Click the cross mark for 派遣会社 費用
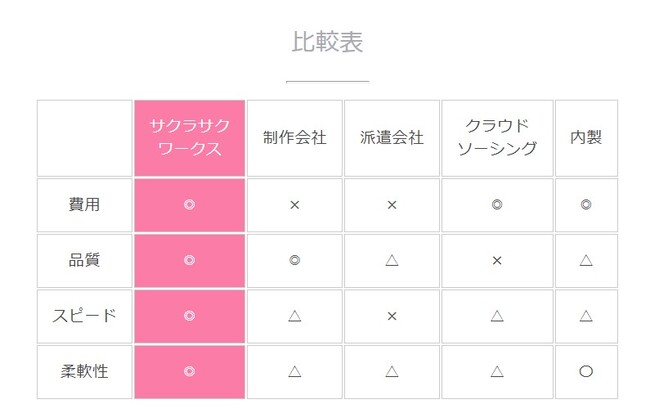The width and height of the screenshot is (650, 413). [392, 205]
